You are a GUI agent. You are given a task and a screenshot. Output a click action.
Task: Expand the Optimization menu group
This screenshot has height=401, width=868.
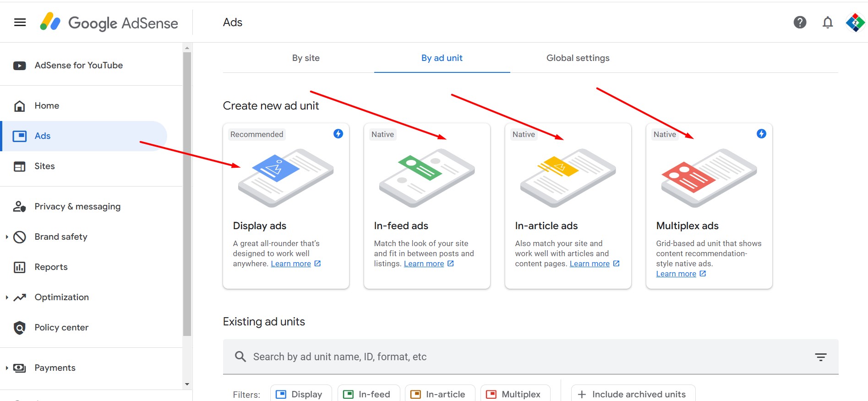click(7, 297)
